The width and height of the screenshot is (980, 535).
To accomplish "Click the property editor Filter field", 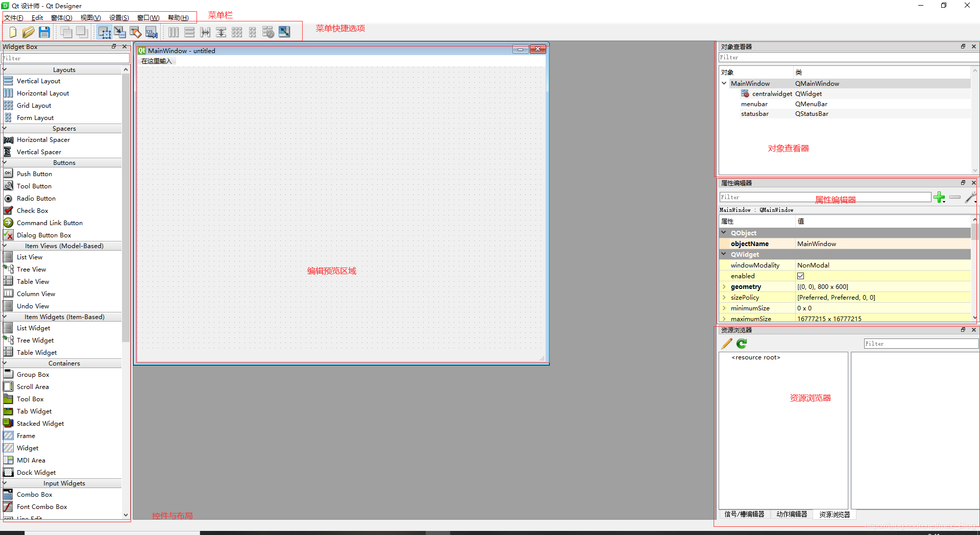I will pyautogui.click(x=825, y=197).
